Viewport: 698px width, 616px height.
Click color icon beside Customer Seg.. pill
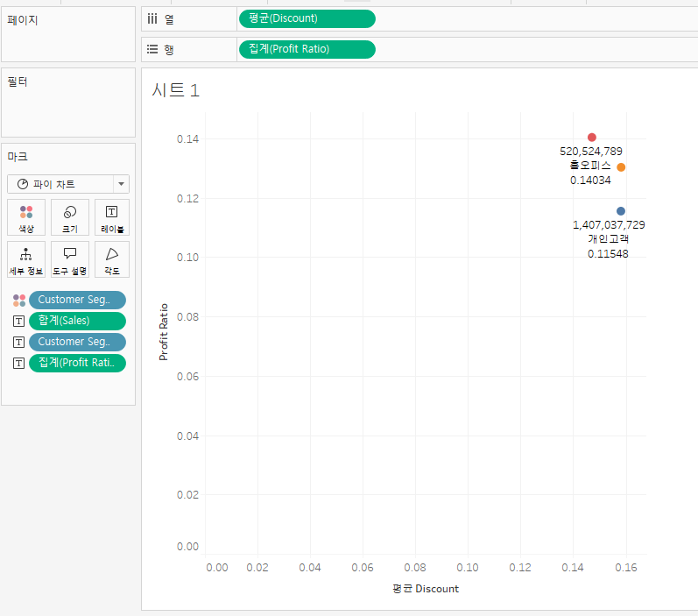[x=19, y=301]
